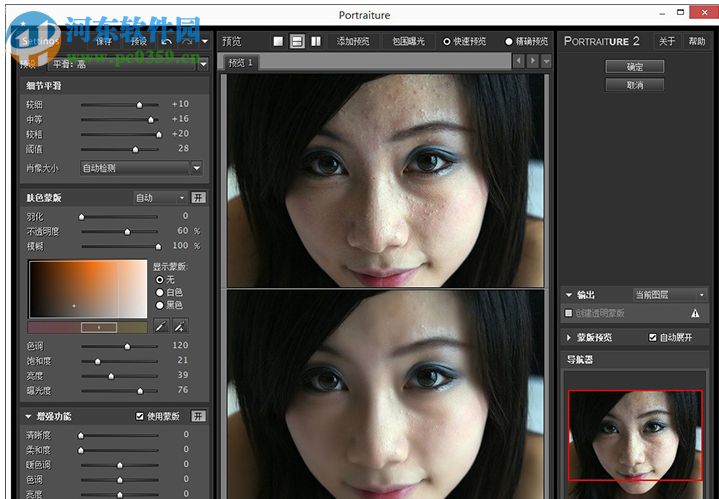Select the single-pane preview layout icon
The height and width of the screenshot is (499, 719).
click(278, 41)
